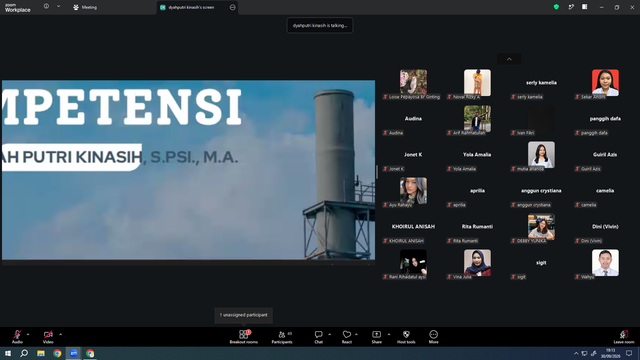Open Windows notification center icon
The height and width of the screenshot is (360, 640).
coord(629,353)
